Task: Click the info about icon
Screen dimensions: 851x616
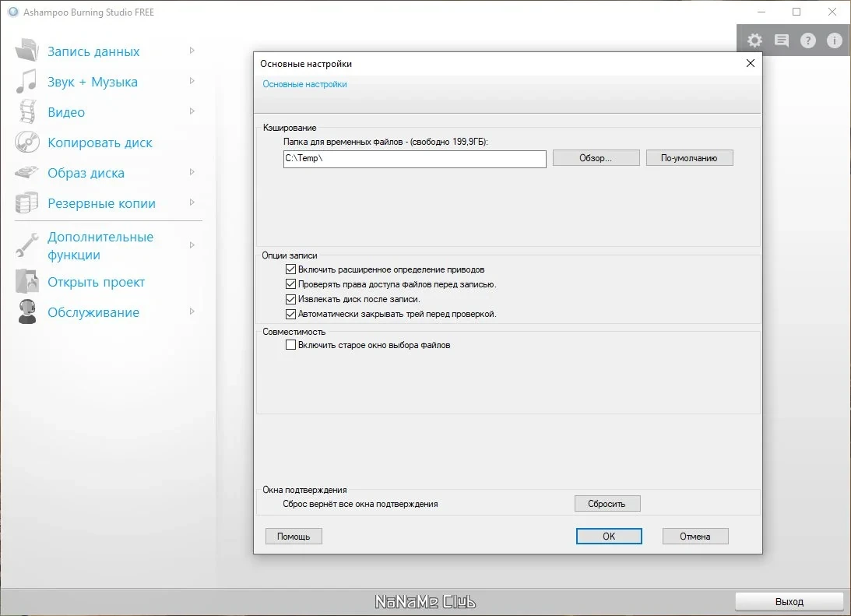Action: tap(834, 40)
